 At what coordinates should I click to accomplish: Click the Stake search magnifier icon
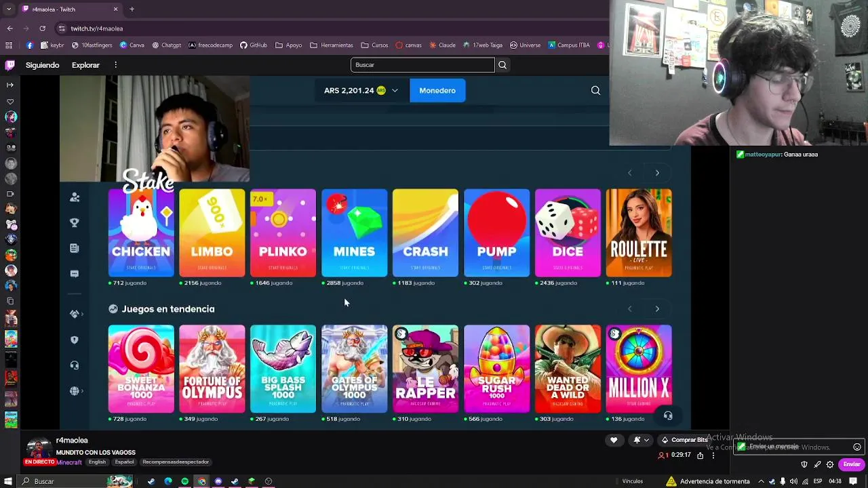click(x=595, y=90)
